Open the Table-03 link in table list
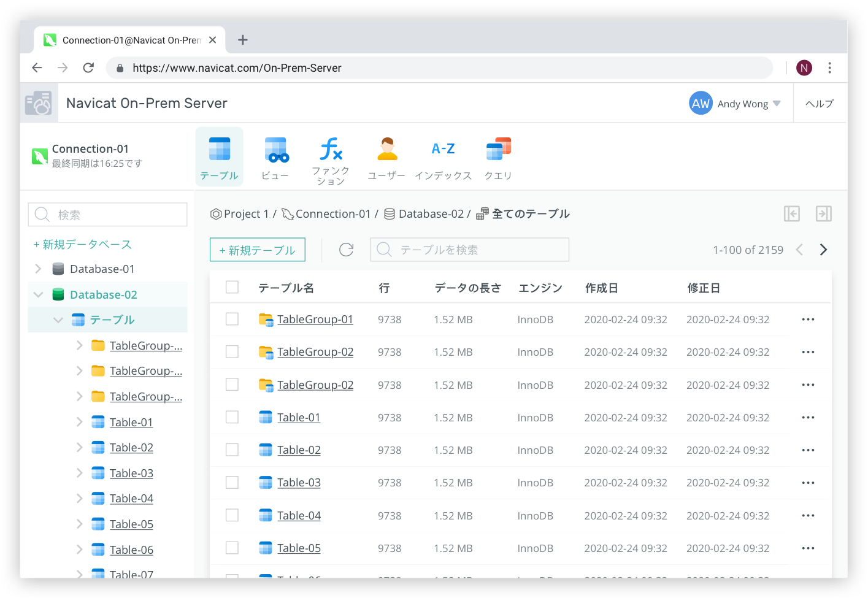Screen dimensions: 868x598 tap(299, 483)
